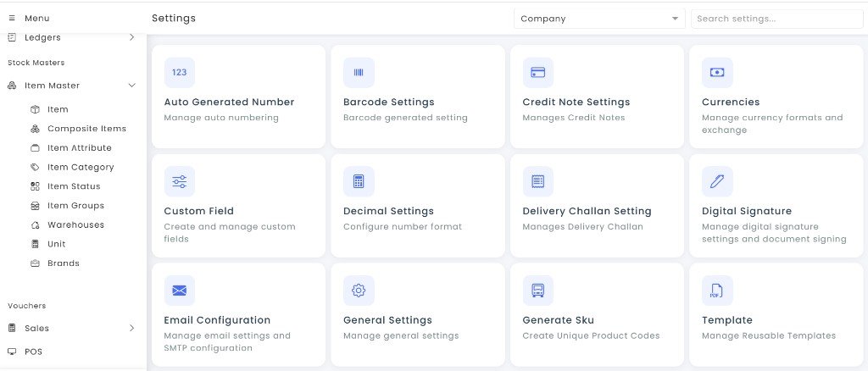
Task: Click the Item Category tag icon
Action: 35,167
